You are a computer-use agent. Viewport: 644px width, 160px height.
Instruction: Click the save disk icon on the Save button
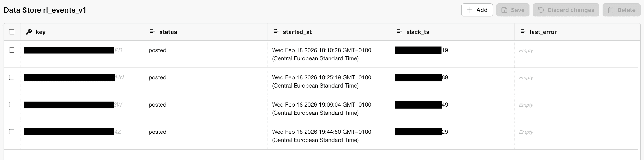coord(505,10)
